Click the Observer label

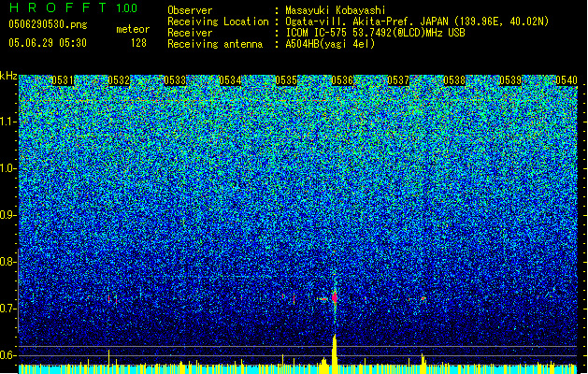(x=190, y=10)
